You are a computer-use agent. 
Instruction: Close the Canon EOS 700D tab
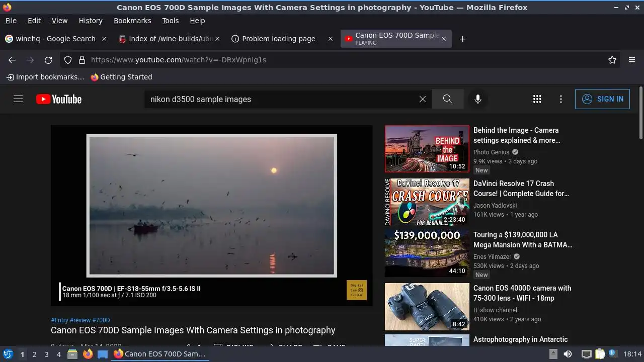(443, 39)
